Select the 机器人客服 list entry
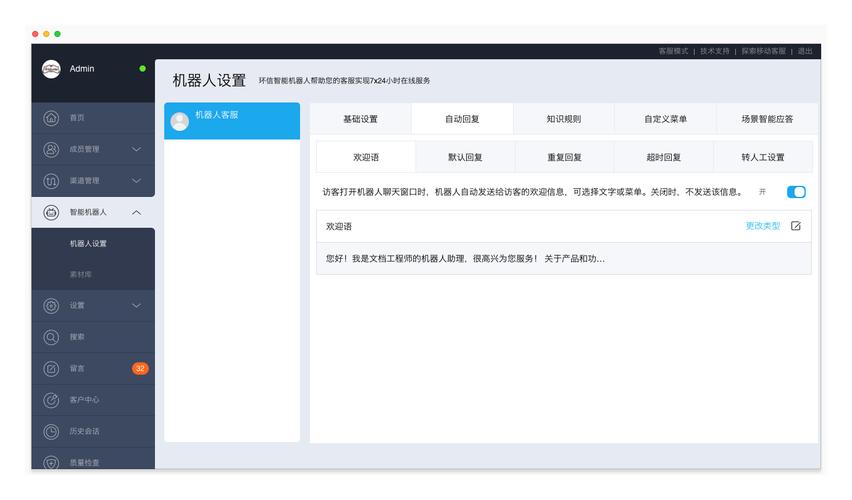 point(232,121)
